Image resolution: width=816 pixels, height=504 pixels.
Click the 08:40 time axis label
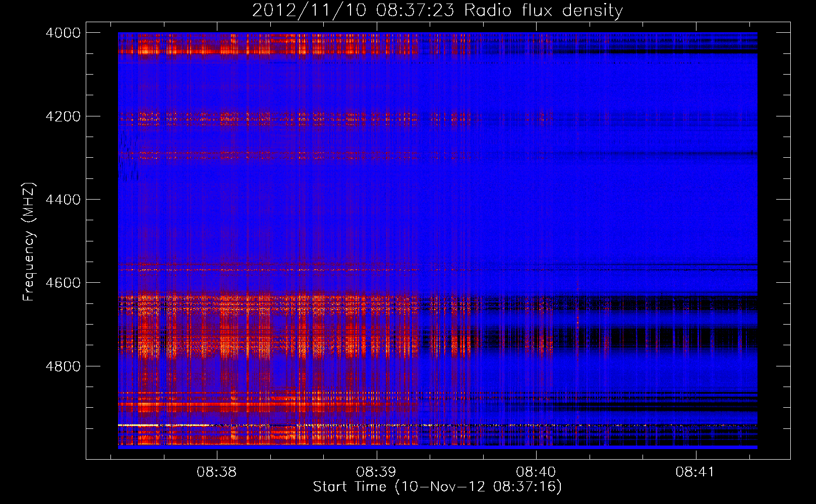(536, 472)
